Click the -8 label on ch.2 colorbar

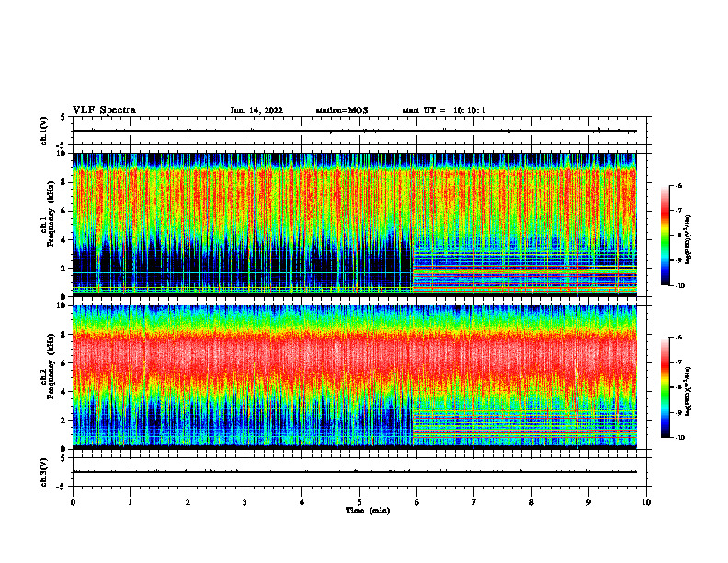click(x=678, y=387)
